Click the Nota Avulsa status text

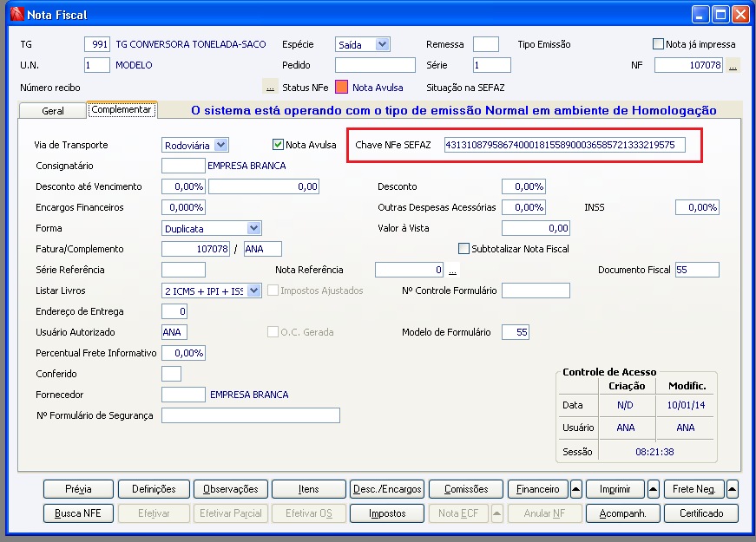click(378, 88)
